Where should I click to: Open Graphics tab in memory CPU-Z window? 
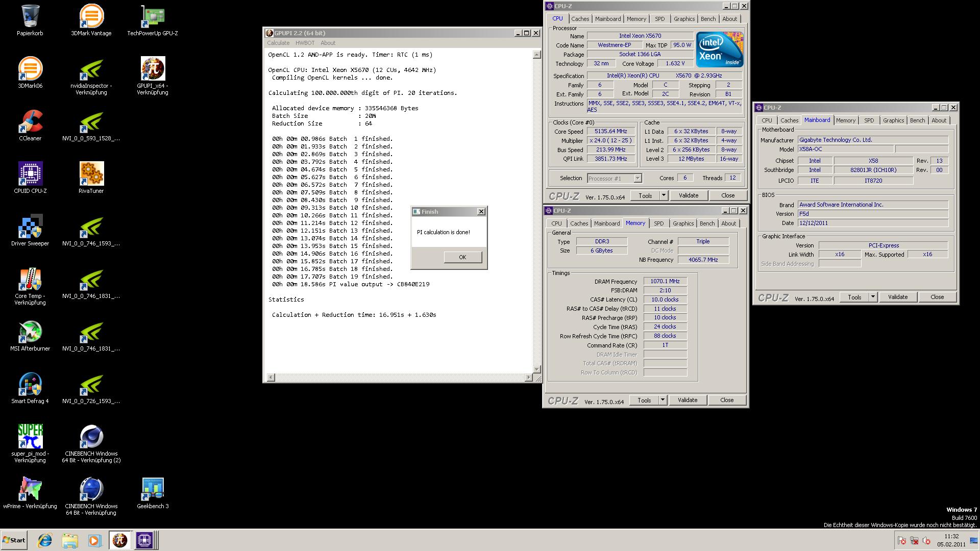point(683,223)
